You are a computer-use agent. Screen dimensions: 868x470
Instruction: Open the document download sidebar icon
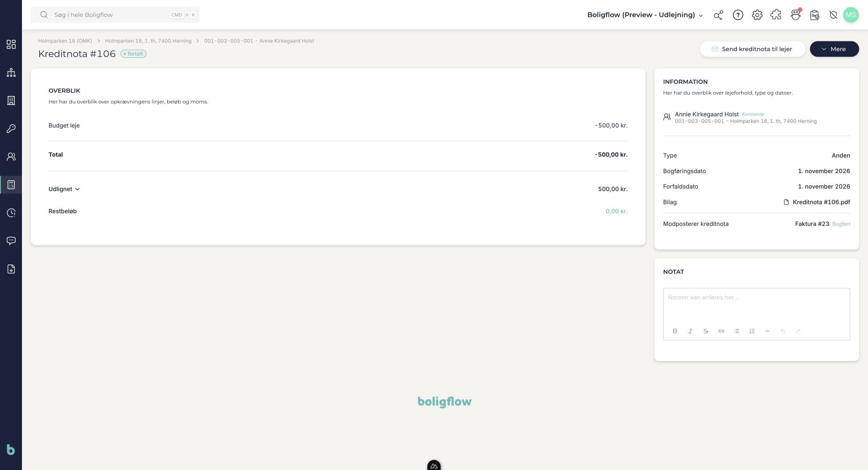coord(11,269)
